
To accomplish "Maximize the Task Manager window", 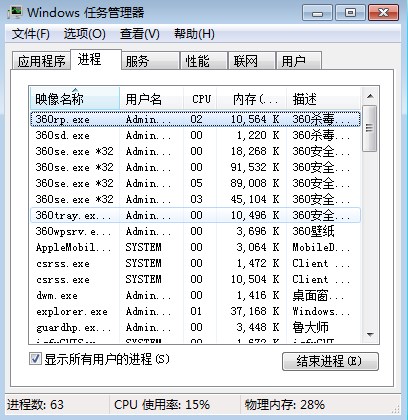I will 350,13.
